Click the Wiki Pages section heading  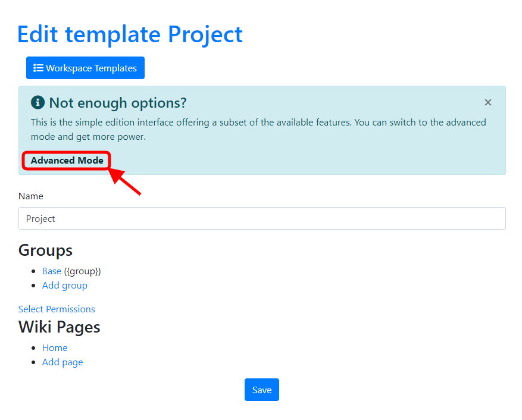[60, 327]
